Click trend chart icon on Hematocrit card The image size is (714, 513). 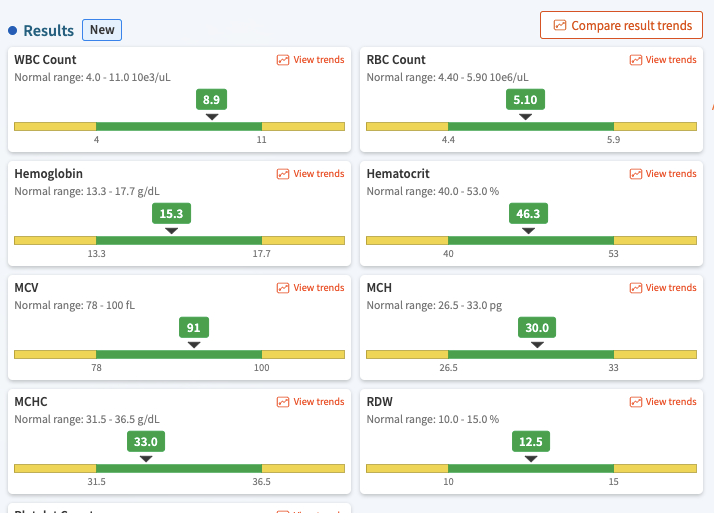pos(636,174)
